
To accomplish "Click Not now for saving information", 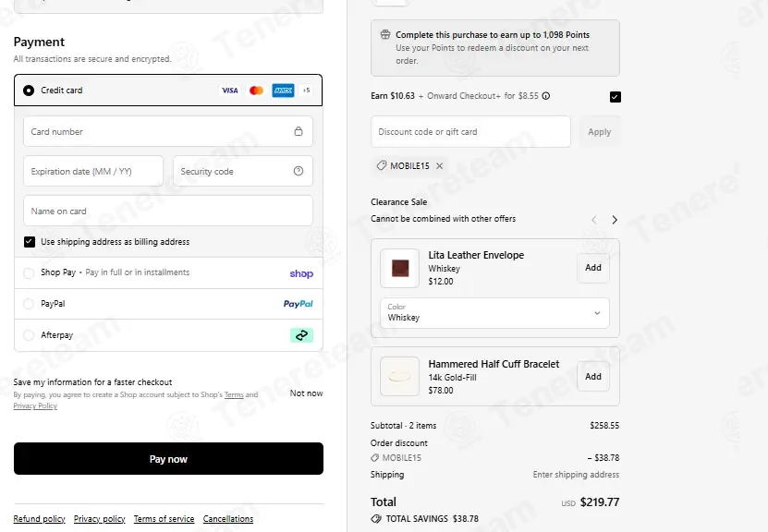I will pos(306,393).
